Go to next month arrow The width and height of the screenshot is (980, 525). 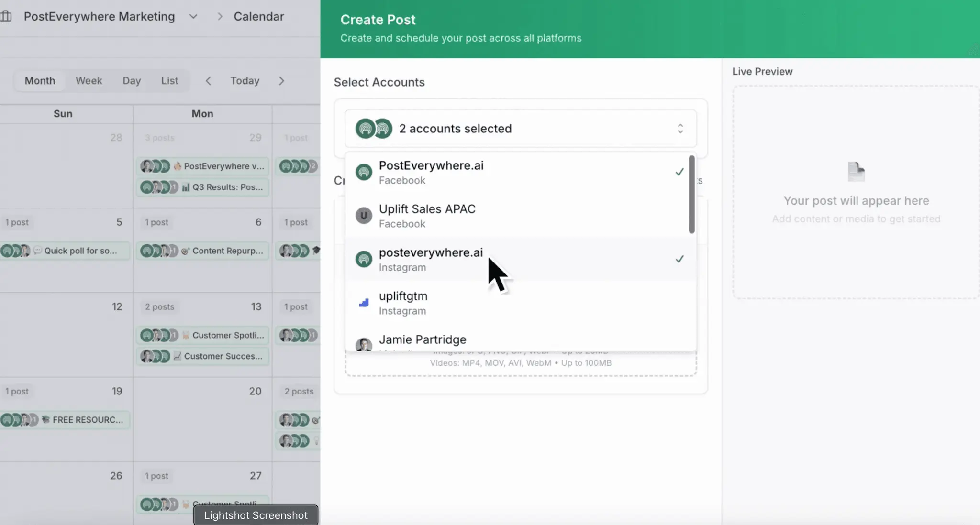(281, 81)
